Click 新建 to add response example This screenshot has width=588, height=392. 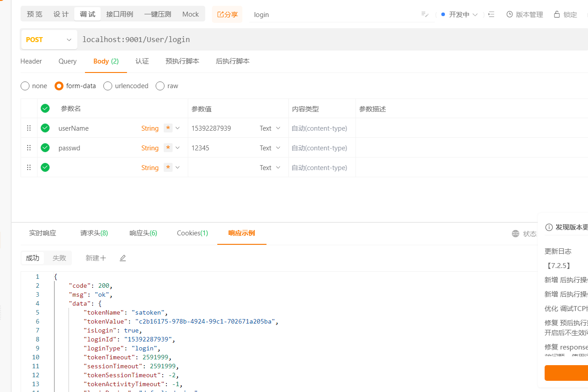tap(96, 258)
